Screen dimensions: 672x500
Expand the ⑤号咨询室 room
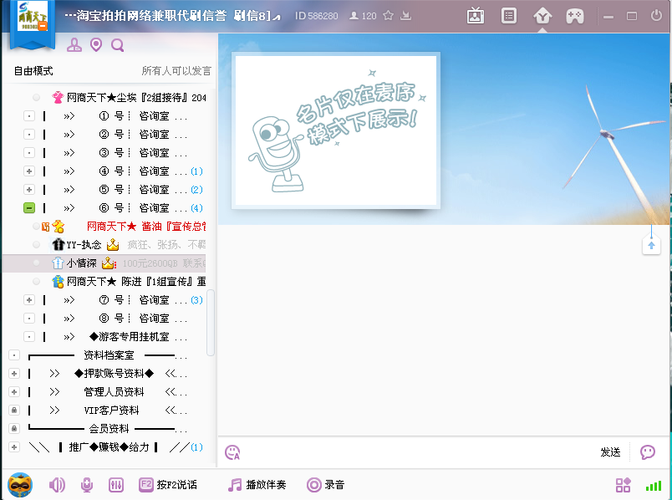[29, 190]
